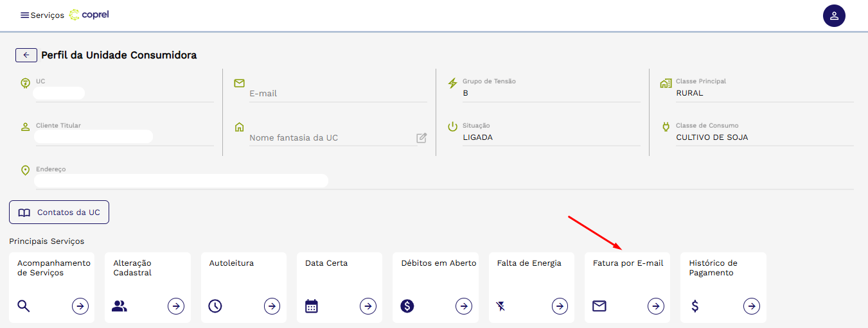The width and height of the screenshot is (868, 328).
Task: Open Fatura por E-mail arrow button
Action: (x=655, y=306)
